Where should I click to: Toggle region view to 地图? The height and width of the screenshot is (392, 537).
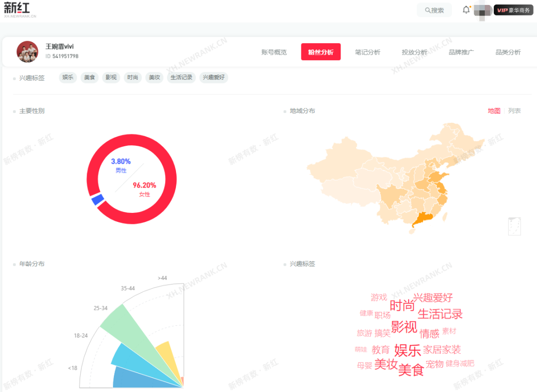point(494,110)
